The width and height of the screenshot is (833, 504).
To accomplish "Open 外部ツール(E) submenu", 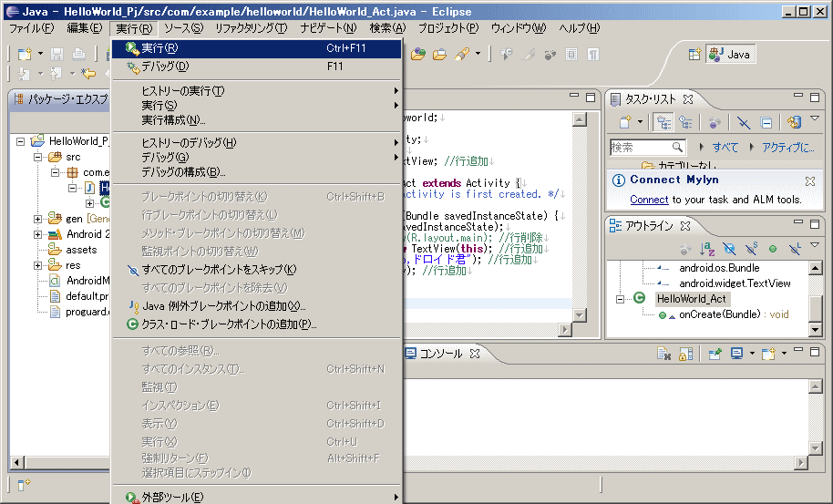I will point(257,497).
